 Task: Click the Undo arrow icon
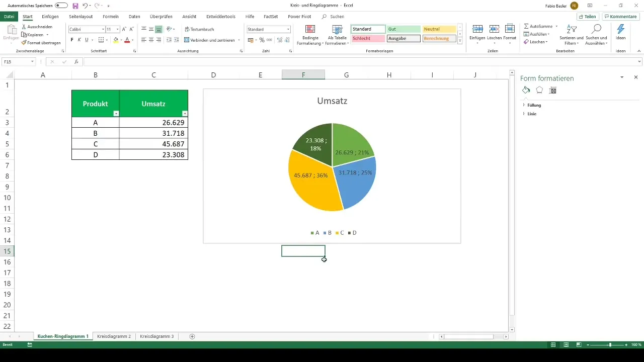click(x=85, y=6)
